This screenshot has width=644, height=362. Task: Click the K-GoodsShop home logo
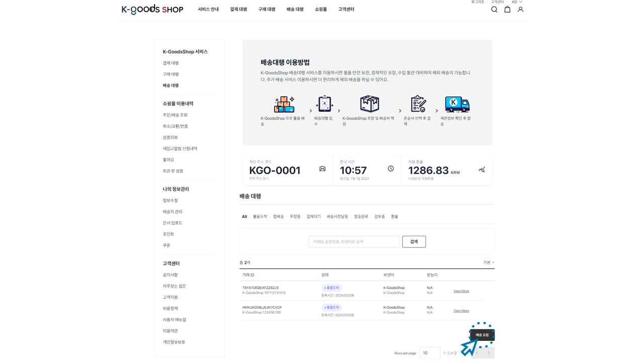pos(152,10)
